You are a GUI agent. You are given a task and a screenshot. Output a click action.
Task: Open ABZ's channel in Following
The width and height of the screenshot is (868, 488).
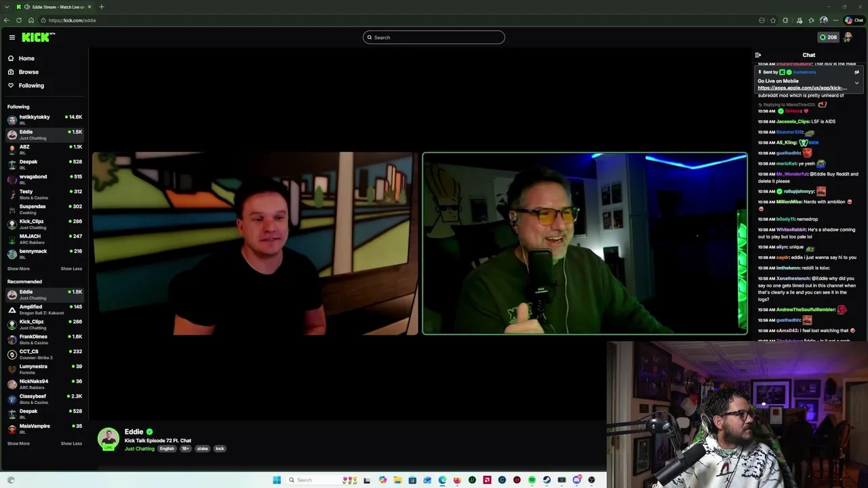coord(45,149)
